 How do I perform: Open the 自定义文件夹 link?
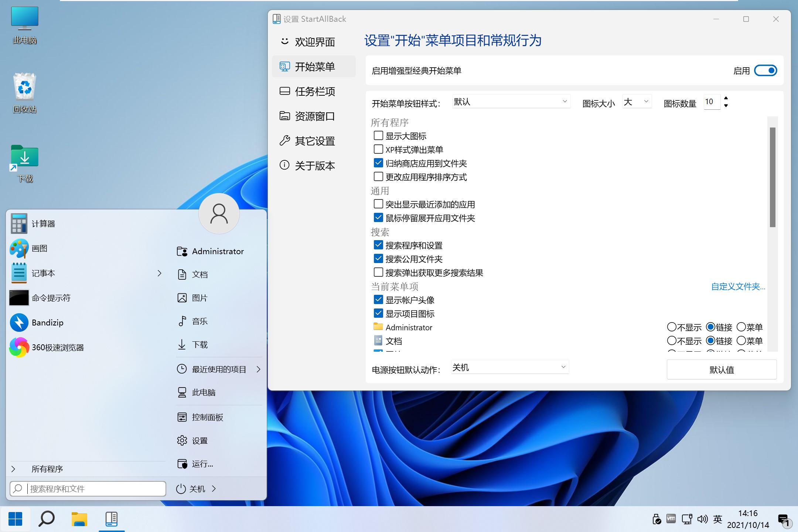[738, 286]
